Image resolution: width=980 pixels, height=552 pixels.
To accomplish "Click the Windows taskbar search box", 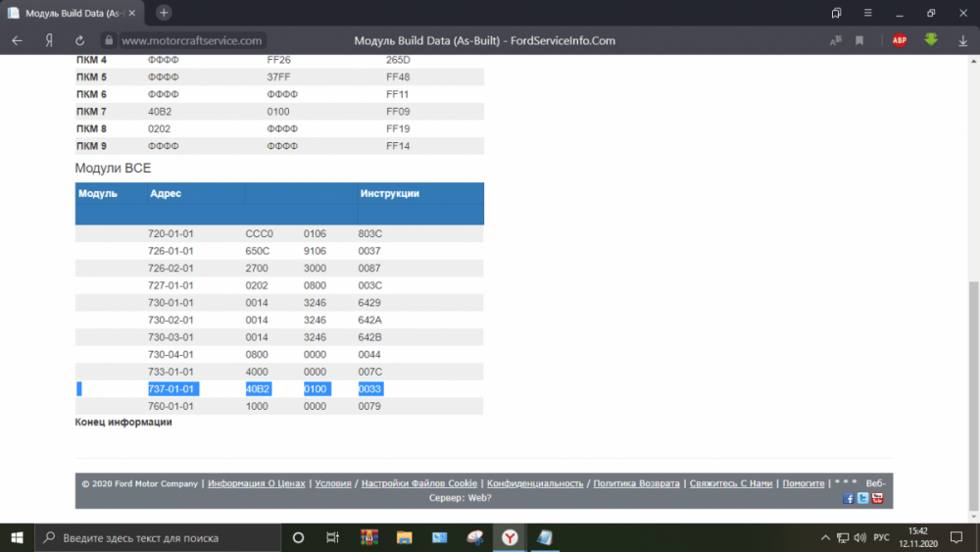I will click(x=157, y=538).
